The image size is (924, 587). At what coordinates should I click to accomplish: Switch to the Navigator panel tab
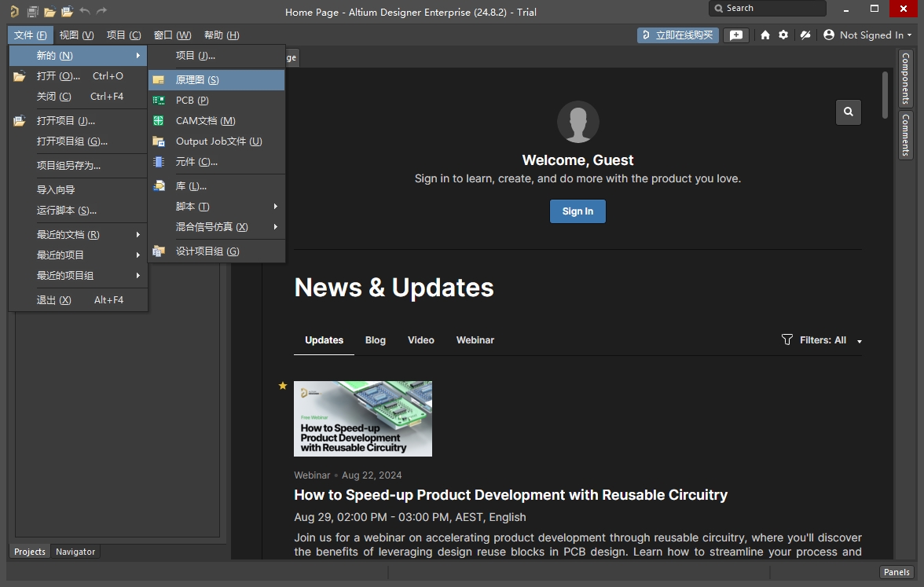tap(75, 552)
